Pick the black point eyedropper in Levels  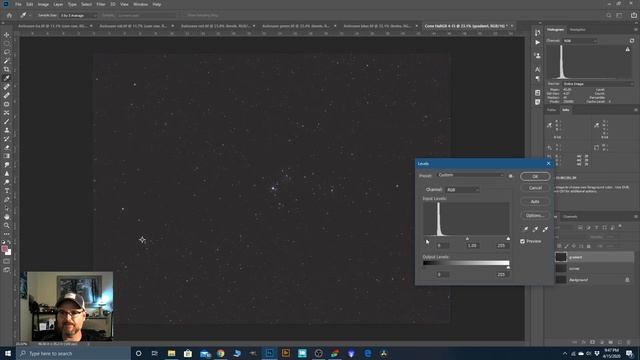526,229
